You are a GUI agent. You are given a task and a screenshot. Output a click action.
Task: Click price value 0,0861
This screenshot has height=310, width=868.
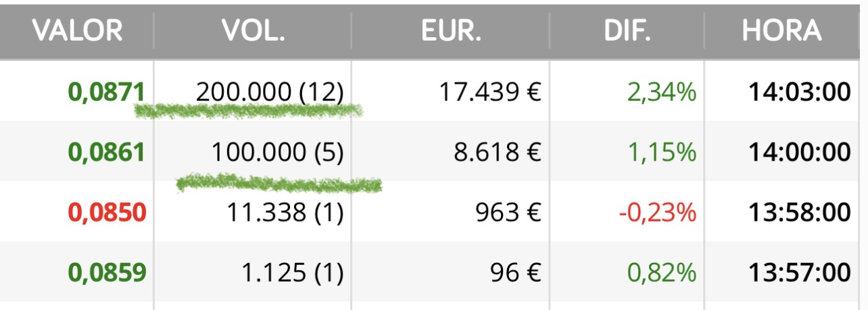pos(107,153)
